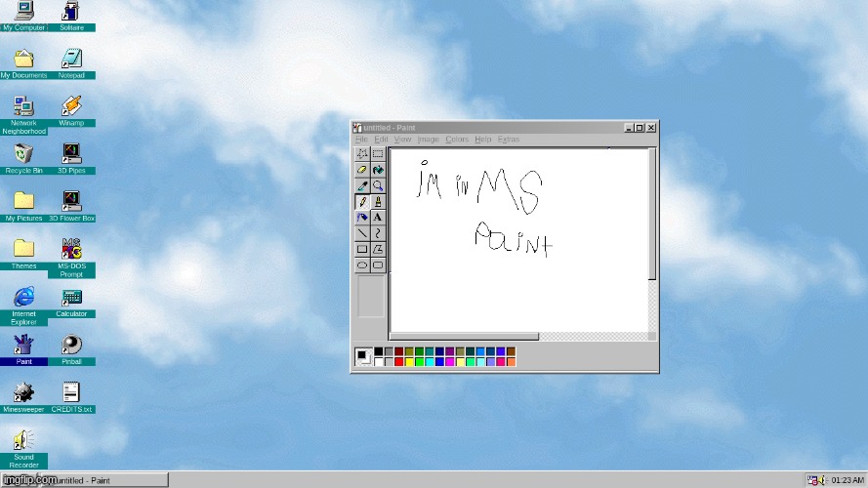Select the Rectangle shape tool

362,250
